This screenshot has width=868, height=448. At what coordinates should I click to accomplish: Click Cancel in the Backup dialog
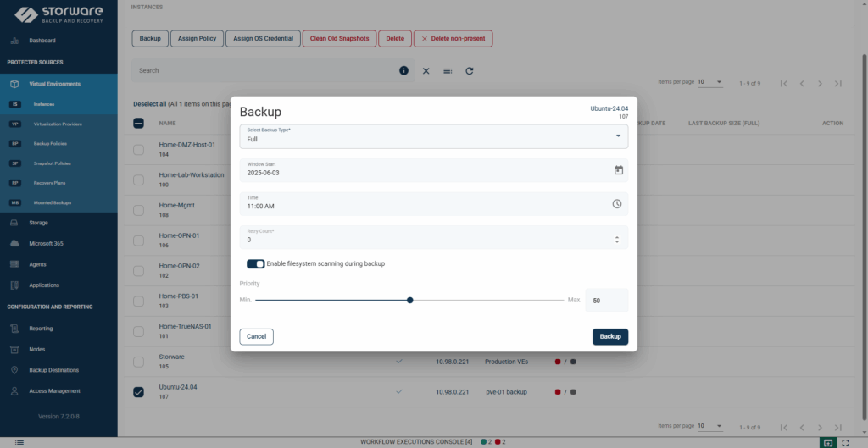[x=256, y=336]
